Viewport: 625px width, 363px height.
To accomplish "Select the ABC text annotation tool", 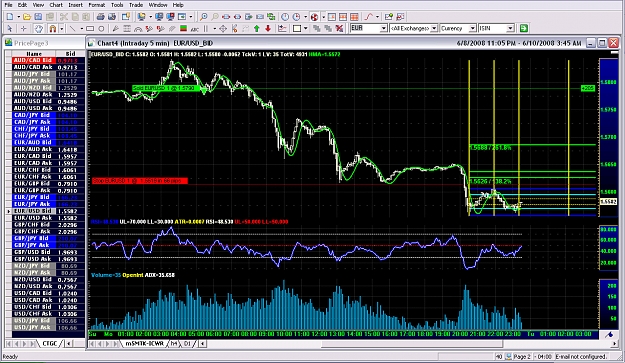I will click(195, 29).
